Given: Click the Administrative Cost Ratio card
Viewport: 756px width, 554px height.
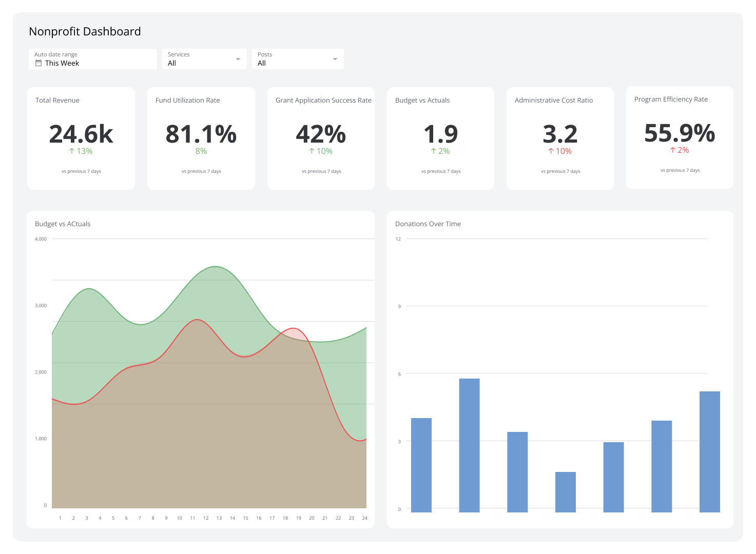Looking at the screenshot, I should (560, 137).
